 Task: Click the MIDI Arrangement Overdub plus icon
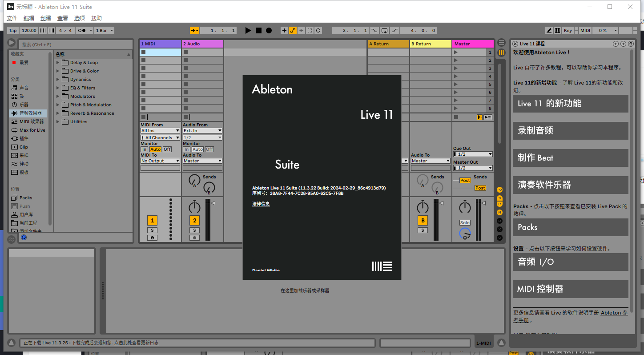pos(285,31)
